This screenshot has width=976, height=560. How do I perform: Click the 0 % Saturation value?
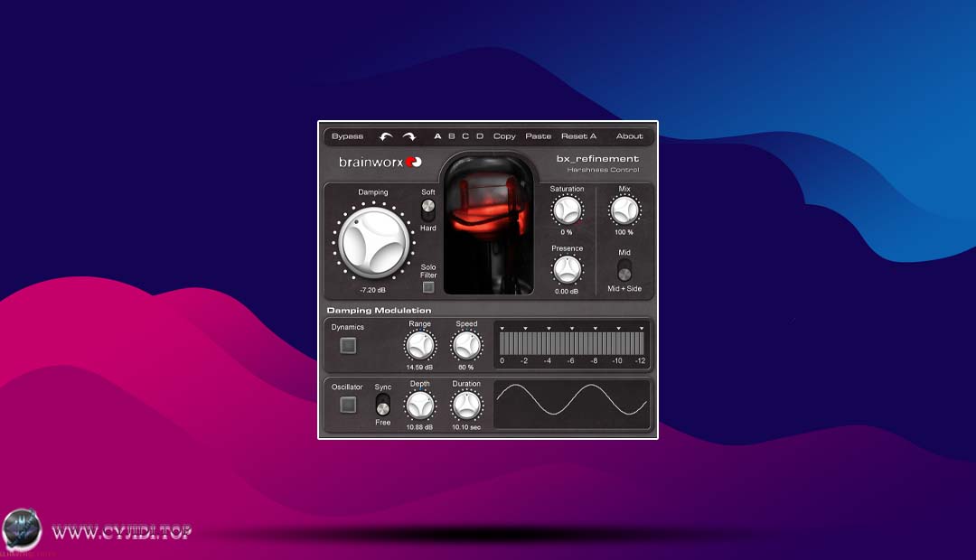pos(567,232)
